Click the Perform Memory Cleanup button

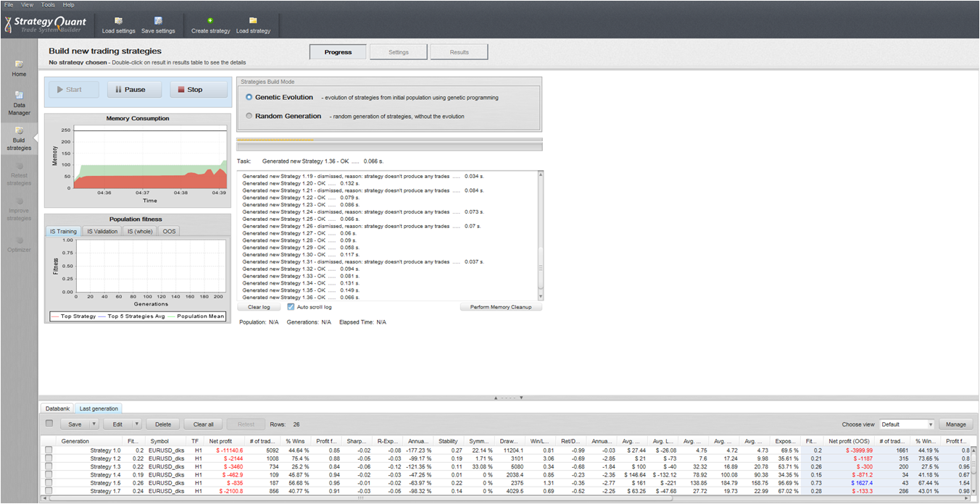(x=501, y=307)
